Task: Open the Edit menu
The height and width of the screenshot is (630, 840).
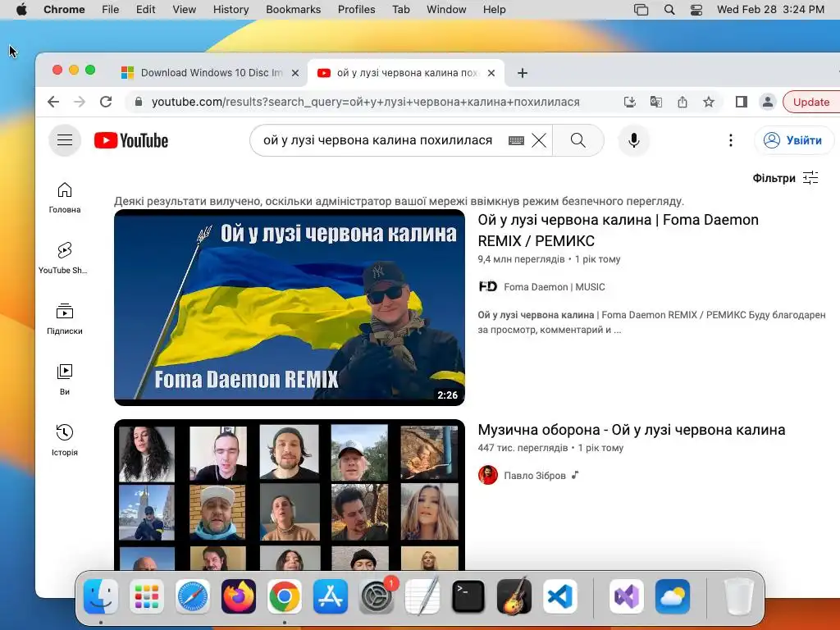Action: tap(145, 9)
